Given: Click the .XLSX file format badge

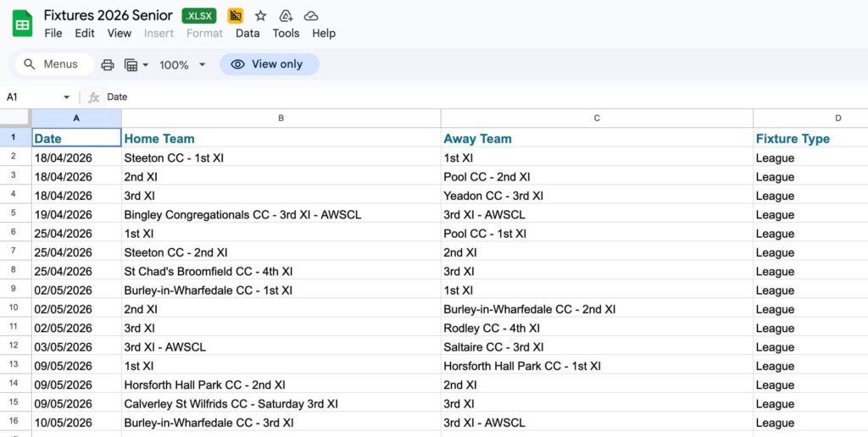Looking at the screenshot, I should (200, 16).
